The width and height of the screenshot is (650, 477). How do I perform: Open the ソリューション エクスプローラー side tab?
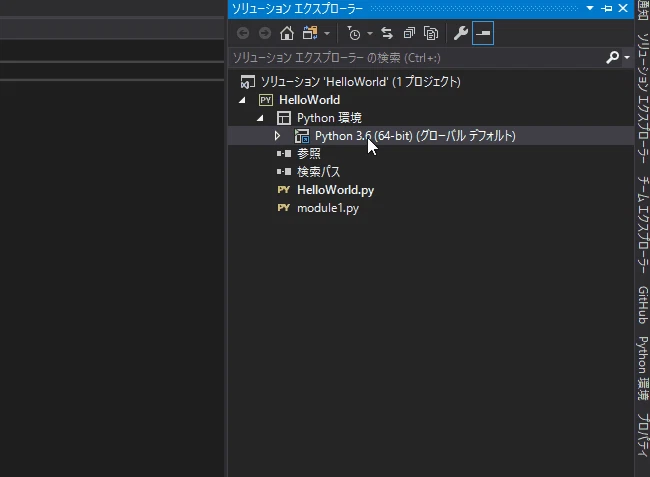(643, 99)
